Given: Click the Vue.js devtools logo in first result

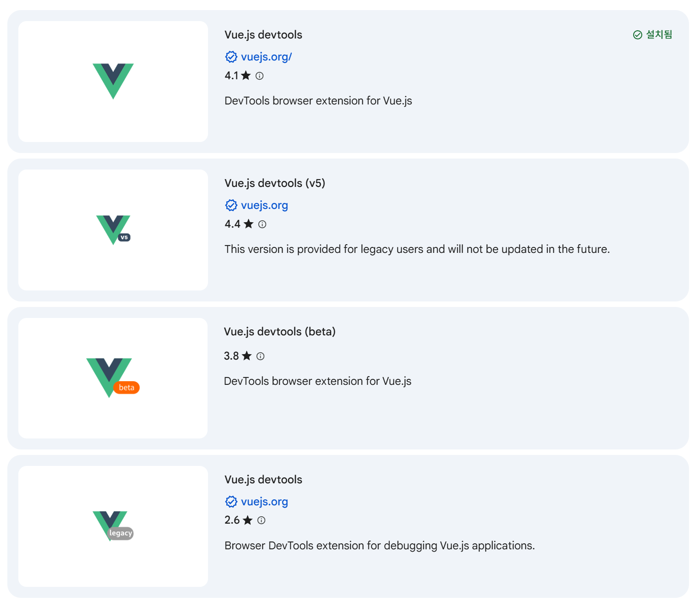Looking at the screenshot, I should 113,81.
